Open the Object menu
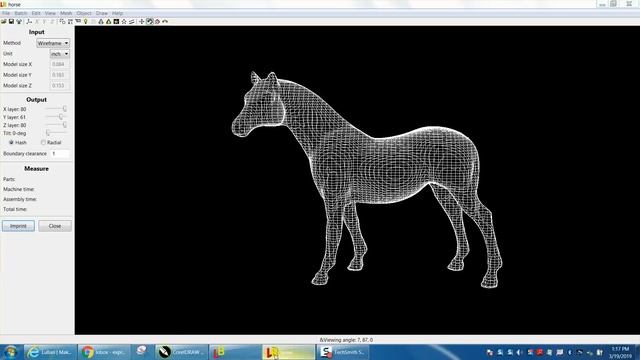640x360 pixels. coord(84,13)
